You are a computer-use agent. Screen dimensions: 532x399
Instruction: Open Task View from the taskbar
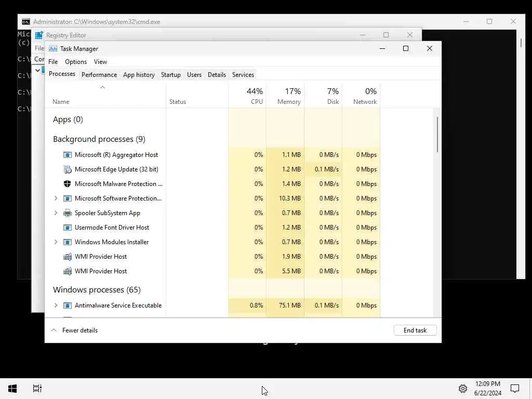click(37, 389)
